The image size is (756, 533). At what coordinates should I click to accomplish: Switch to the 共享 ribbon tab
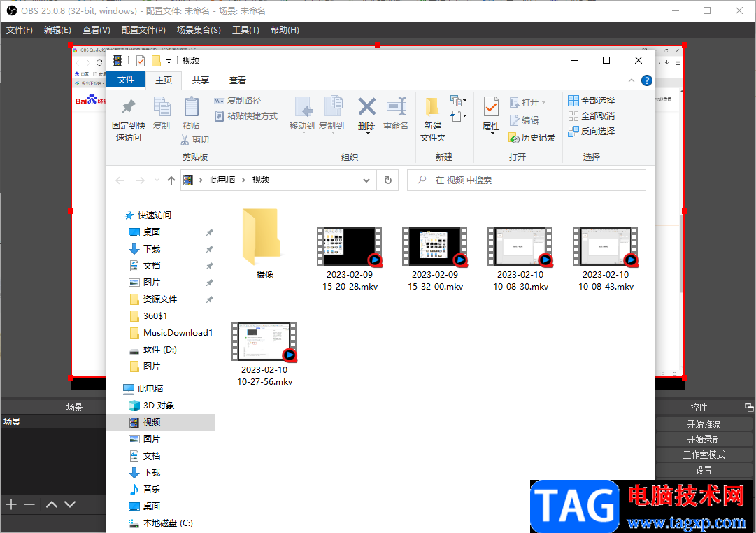pos(201,80)
